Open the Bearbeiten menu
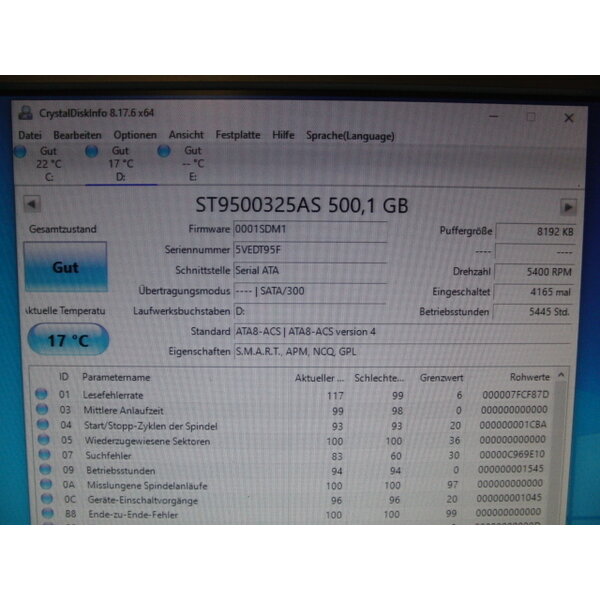 click(x=77, y=135)
